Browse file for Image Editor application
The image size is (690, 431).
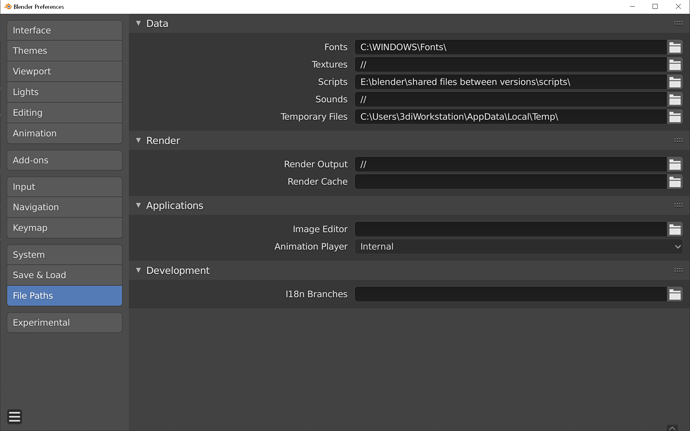click(x=675, y=229)
